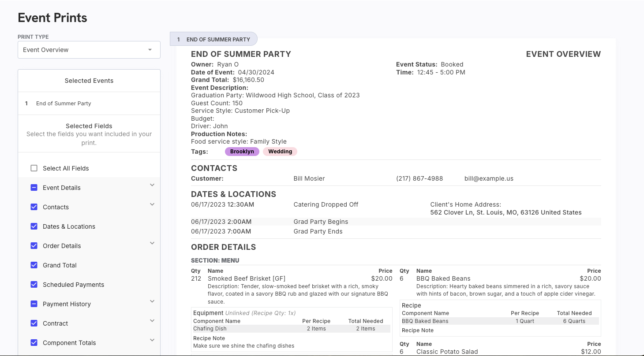Screen dimensions: 644x356
Task: Click the Classic Potato Salad item name
Action: (x=447, y=352)
